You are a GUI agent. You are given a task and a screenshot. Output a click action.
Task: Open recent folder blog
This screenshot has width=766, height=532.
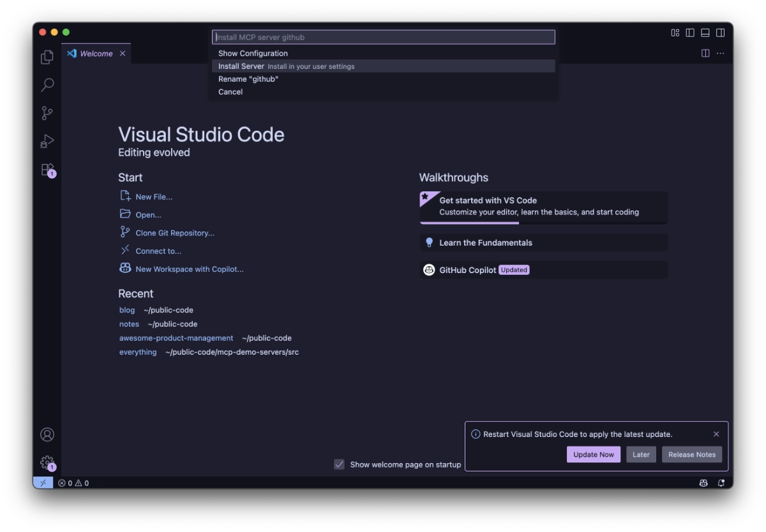pos(127,310)
